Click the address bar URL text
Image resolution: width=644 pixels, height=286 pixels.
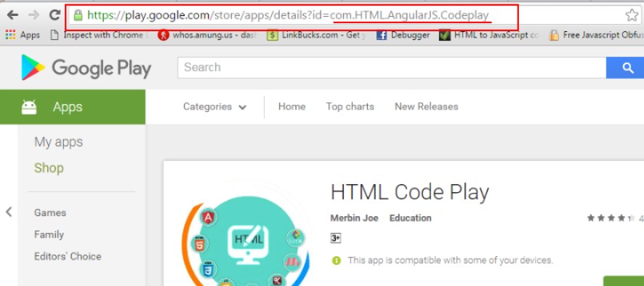click(x=288, y=15)
